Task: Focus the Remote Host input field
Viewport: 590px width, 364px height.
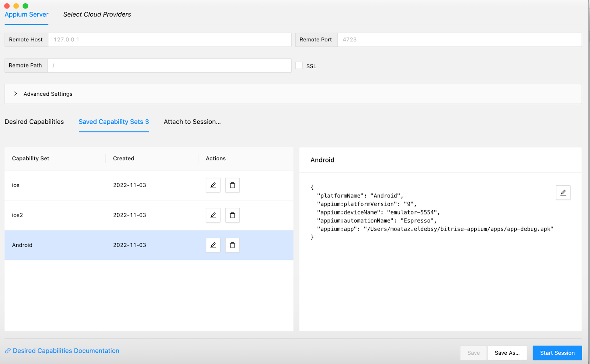Action: click(x=170, y=40)
